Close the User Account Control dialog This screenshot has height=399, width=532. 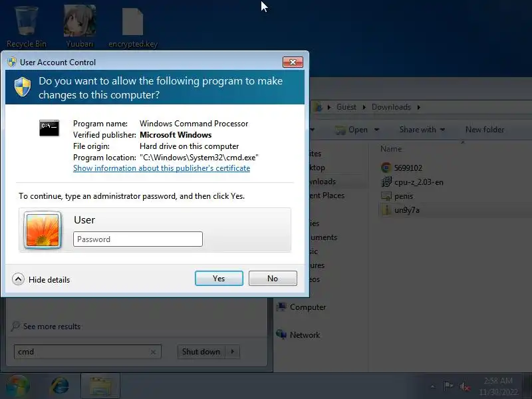click(x=293, y=62)
